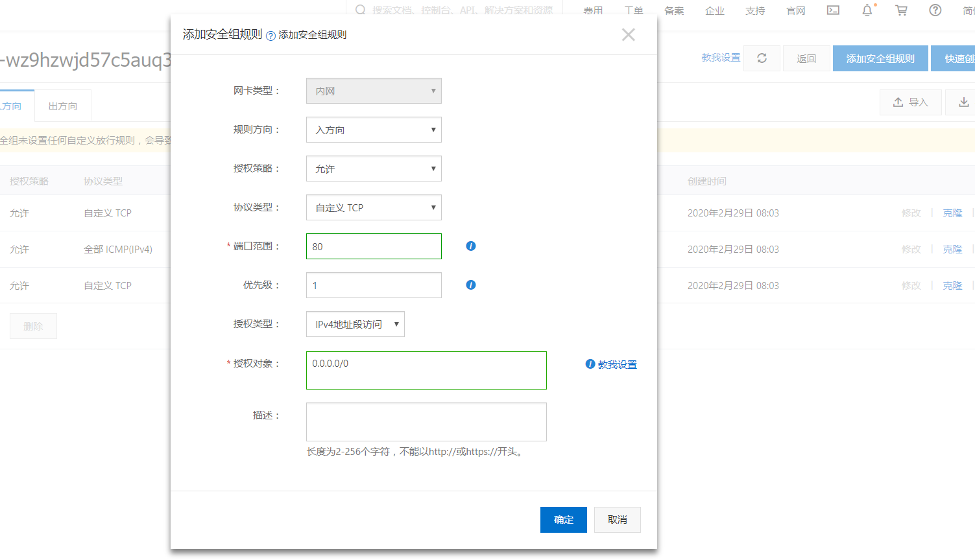Image resolution: width=975 pixels, height=560 pixels.
Task: Click 修改 link in the 全部 ICMP(IPv4) row
Action: coord(911,250)
